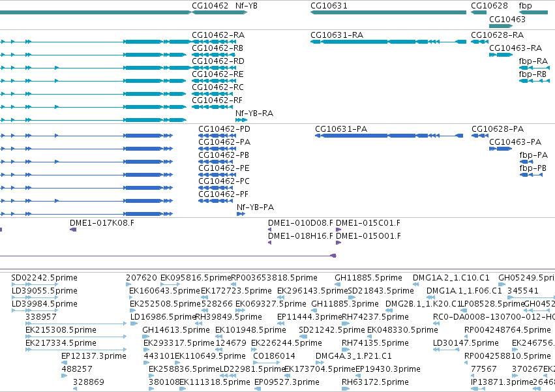Click the CO186014 EST label
Image resolution: width=555 pixels, height=392 pixels.
(275, 356)
